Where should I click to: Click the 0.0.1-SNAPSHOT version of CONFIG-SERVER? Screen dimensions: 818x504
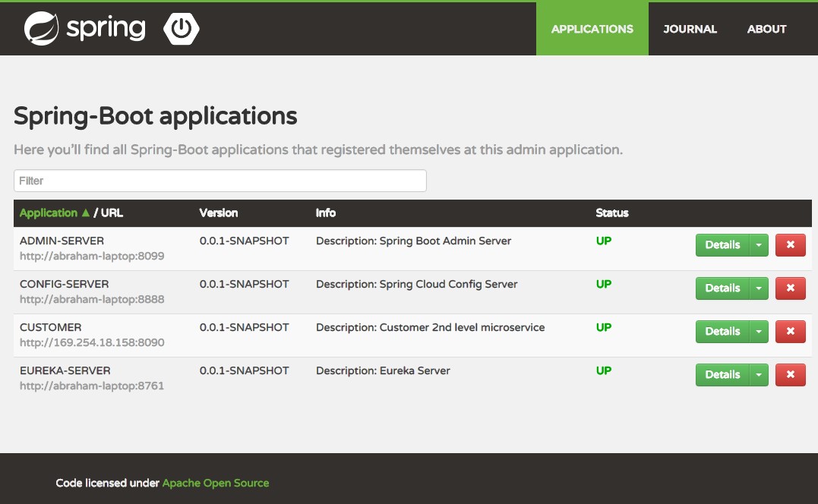244,284
